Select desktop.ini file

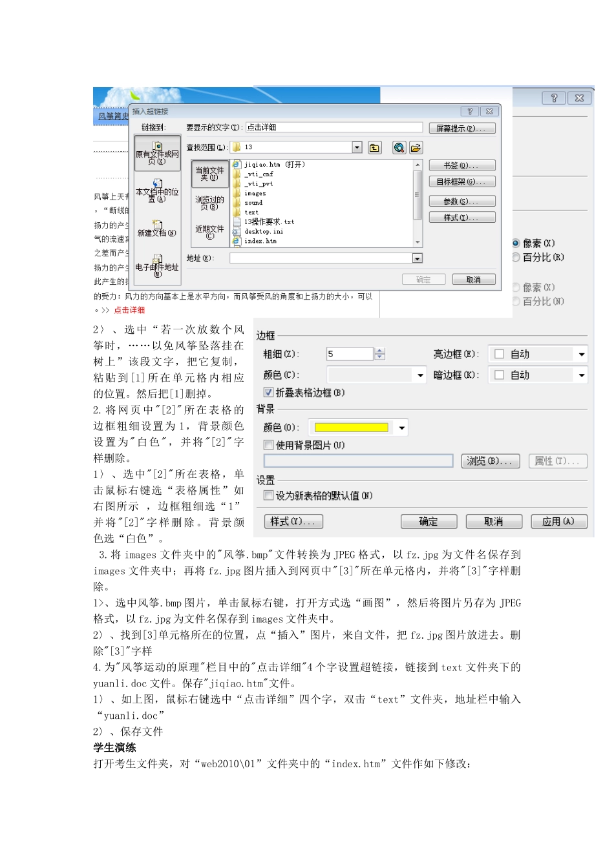tap(258, 231)
